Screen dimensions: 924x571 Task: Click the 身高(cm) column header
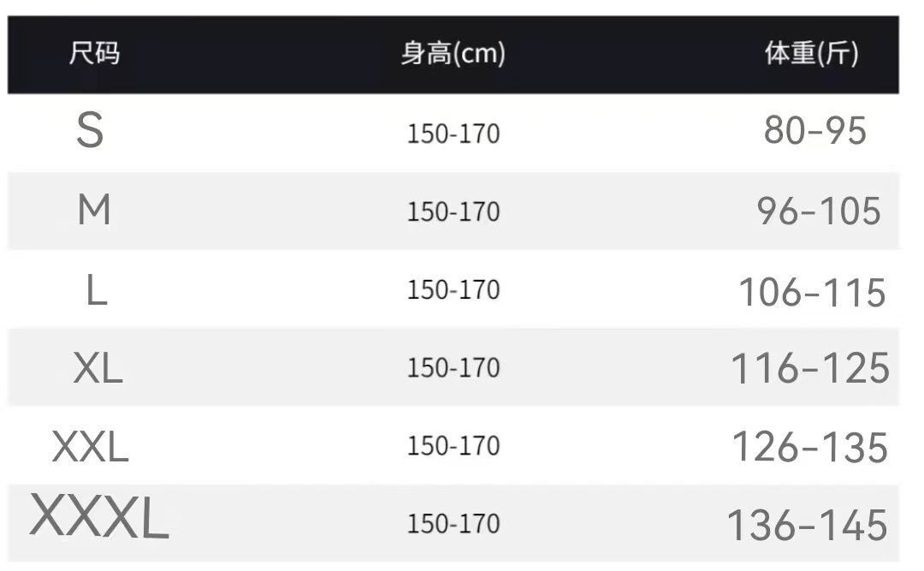point(453,55)
